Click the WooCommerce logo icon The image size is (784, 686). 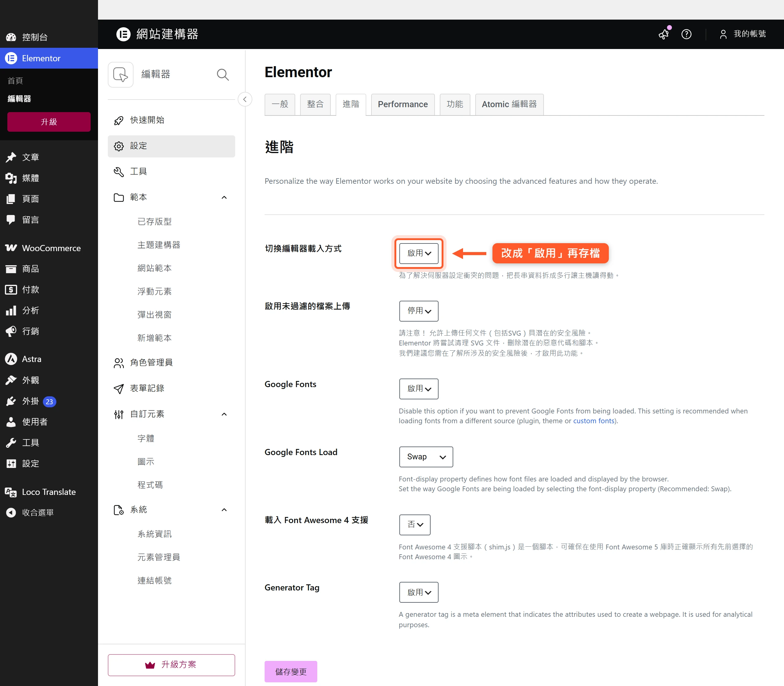pos(11,248)
